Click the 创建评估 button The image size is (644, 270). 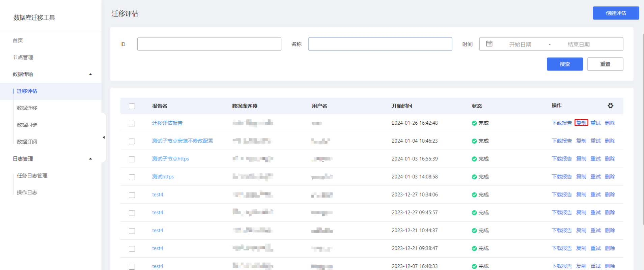616,13
